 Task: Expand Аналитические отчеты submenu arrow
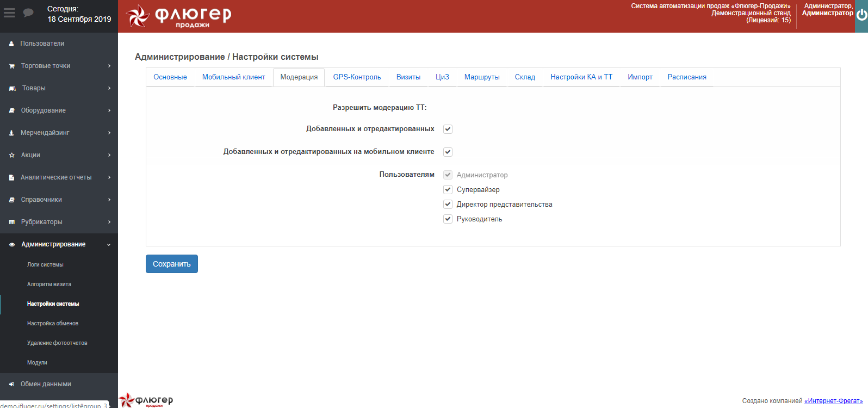[109, 177]
